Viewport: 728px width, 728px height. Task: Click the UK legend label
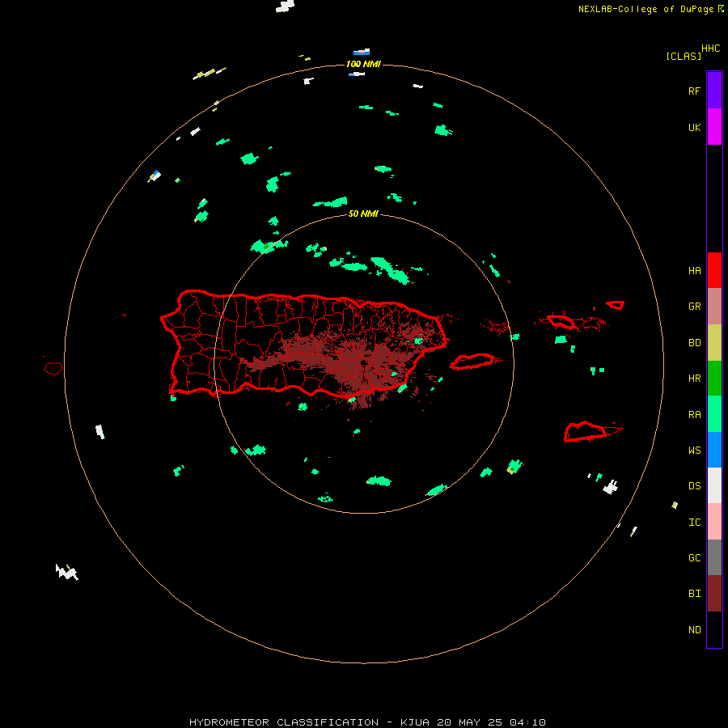tap(694, 127)
